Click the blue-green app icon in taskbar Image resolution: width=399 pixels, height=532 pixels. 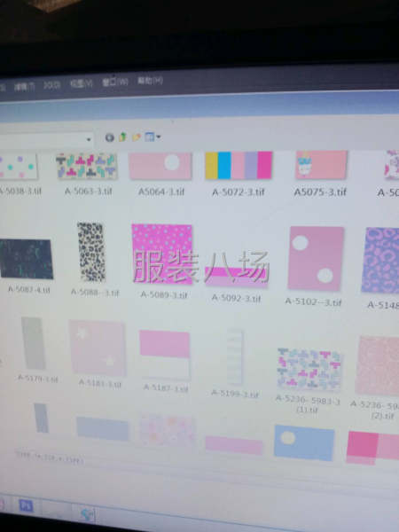(88, 514)
